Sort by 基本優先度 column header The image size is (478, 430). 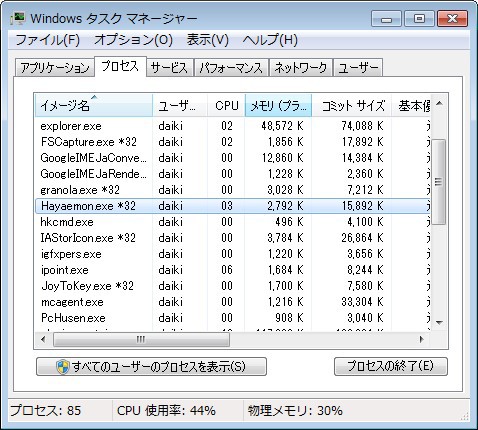[411, 105]
